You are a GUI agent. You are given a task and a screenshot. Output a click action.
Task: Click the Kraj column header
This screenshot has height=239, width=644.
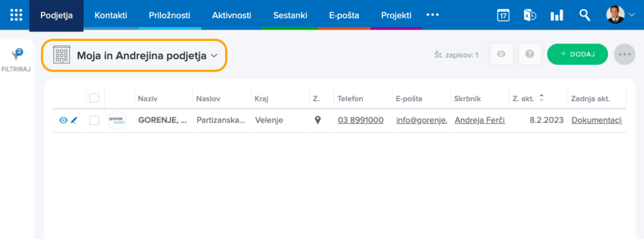click(x=262, y=99)
